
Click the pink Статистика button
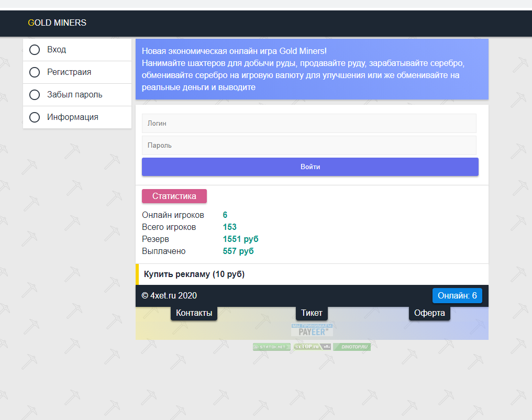tap(174, 196)
